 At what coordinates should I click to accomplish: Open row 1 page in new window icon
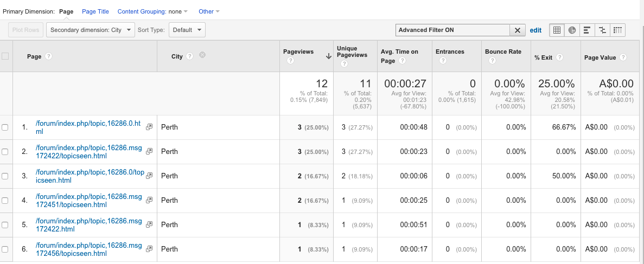[149, 127]
